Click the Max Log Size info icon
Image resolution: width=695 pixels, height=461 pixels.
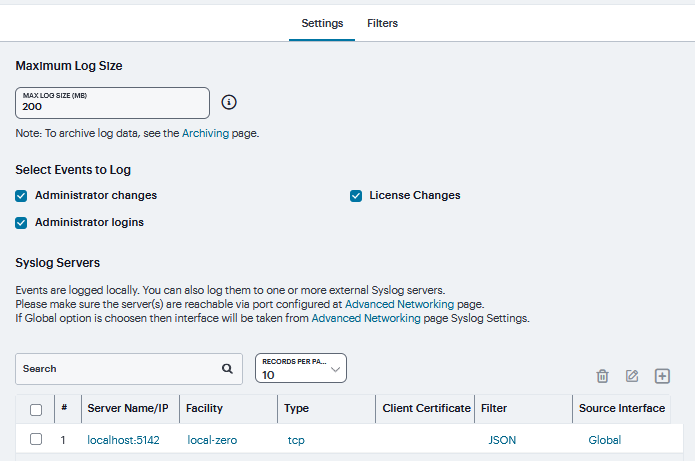point(229,102)
